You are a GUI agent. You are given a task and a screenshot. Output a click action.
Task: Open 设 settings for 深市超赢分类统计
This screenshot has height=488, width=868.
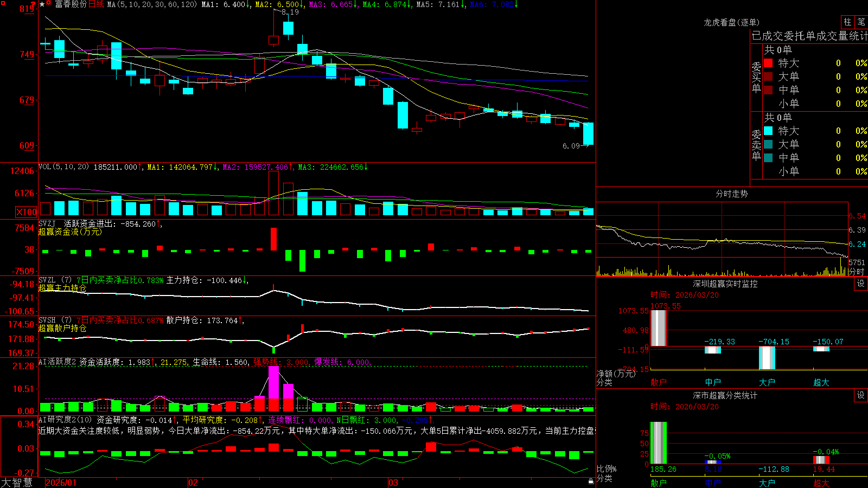[861, 395]
